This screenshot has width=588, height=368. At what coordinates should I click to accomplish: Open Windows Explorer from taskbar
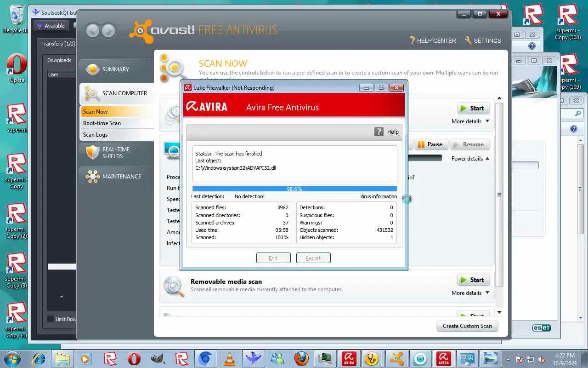click(x=62, y=359)
